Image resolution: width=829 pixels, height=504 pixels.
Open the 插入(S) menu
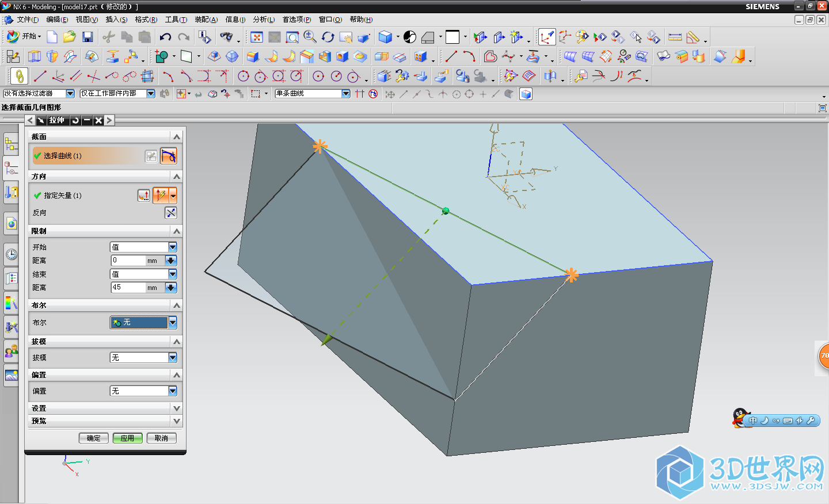(116, 20)
